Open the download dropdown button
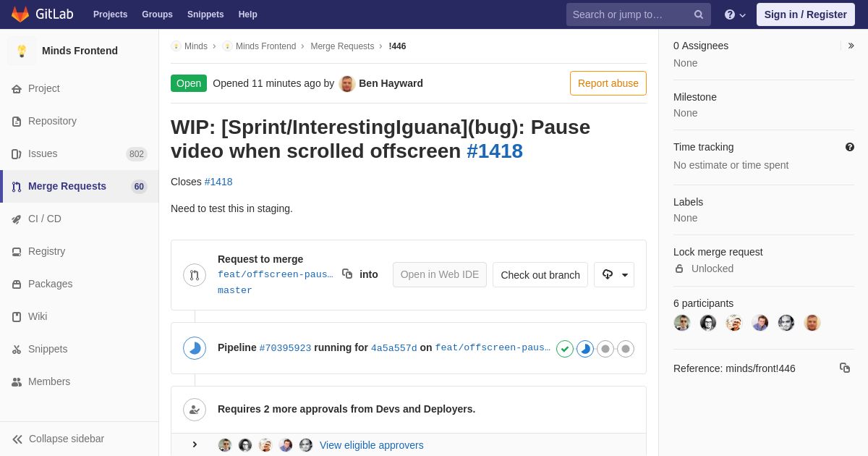868x456 pixels. [x=614, y=274]
